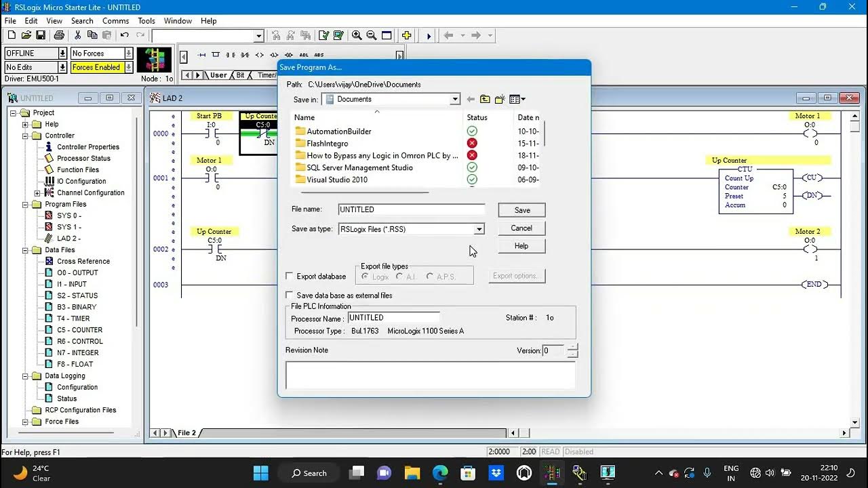The width and height of the screenshot is (868, 488).
Task: Open the No Edits dropdown
Action: coord(62,67)
